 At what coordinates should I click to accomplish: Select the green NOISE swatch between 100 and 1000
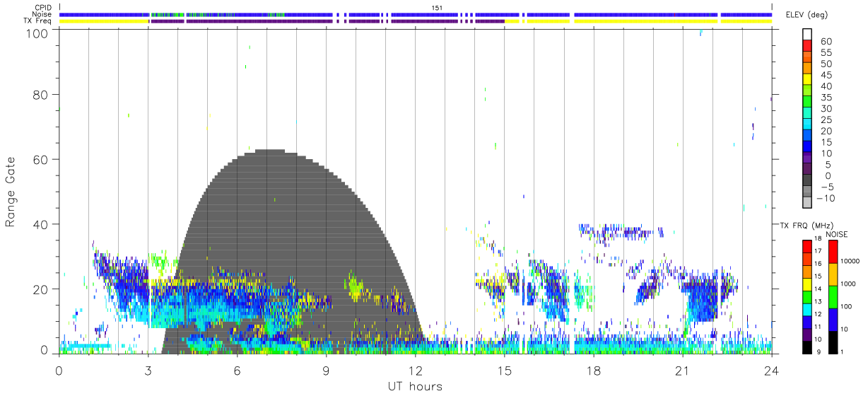click(833, 296)
